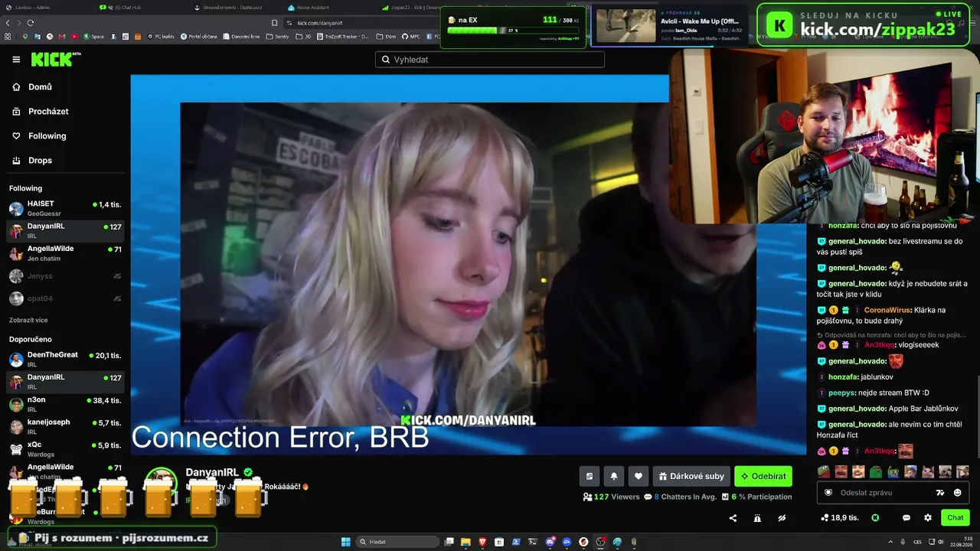The image size is (980, 551).
Task: Open the browser apps grid icon
Action: (x=8, y=37)
